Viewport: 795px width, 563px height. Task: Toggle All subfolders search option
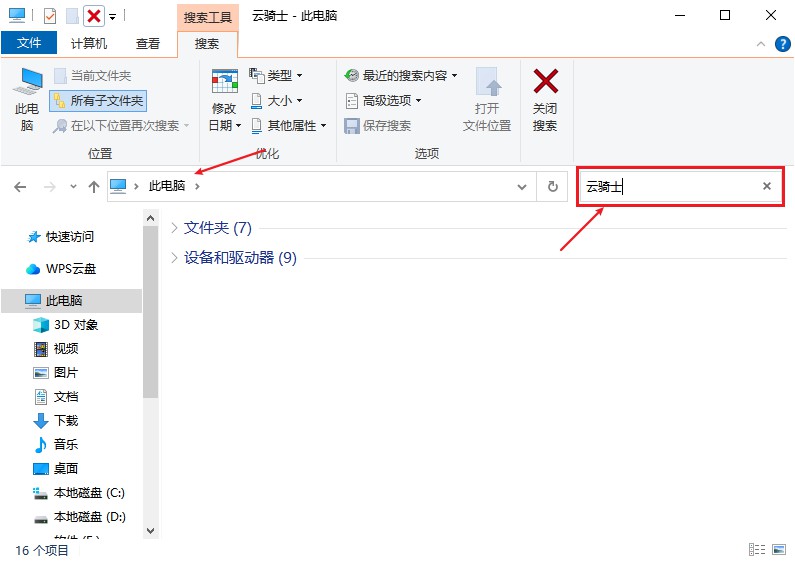click(98, 101)
